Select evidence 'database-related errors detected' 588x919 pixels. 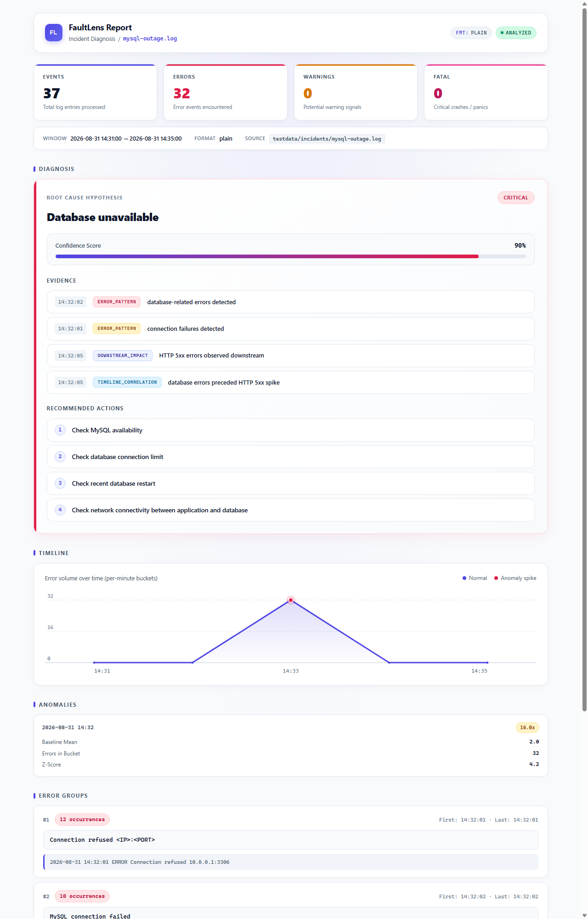[x=290, y=302]
